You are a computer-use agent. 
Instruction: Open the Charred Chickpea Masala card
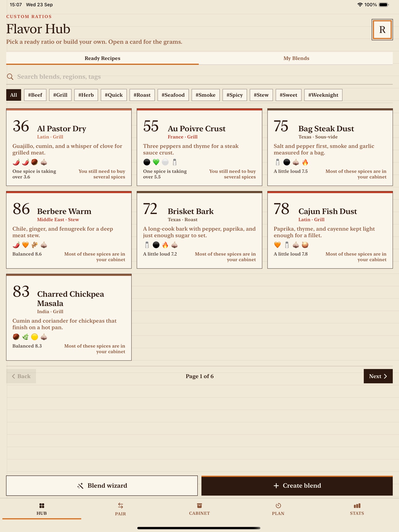tap(69, 317)
